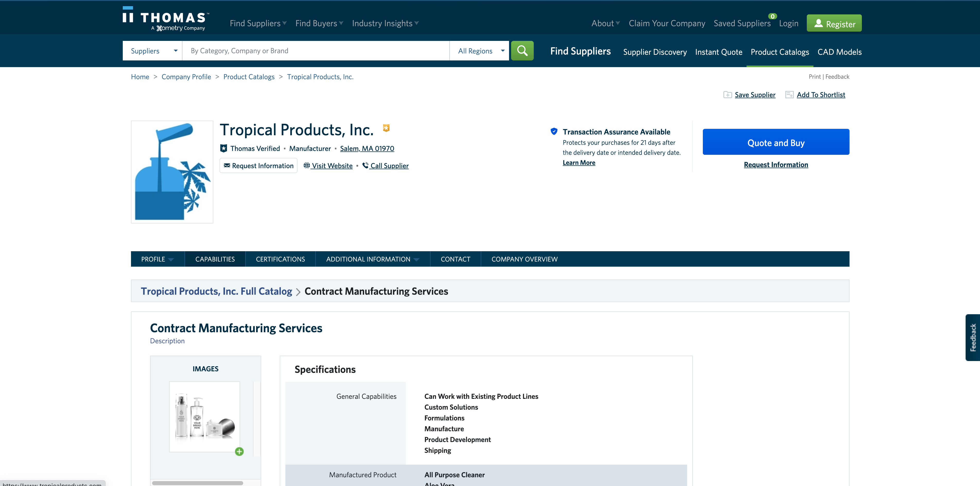Click the Transaction Assurance shield icon

pos(554,131)
